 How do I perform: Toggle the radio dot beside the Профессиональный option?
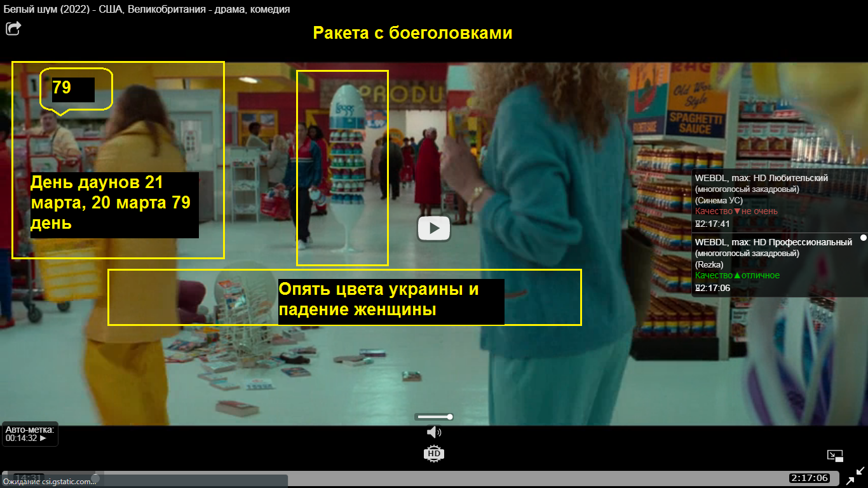pos(863,238)
